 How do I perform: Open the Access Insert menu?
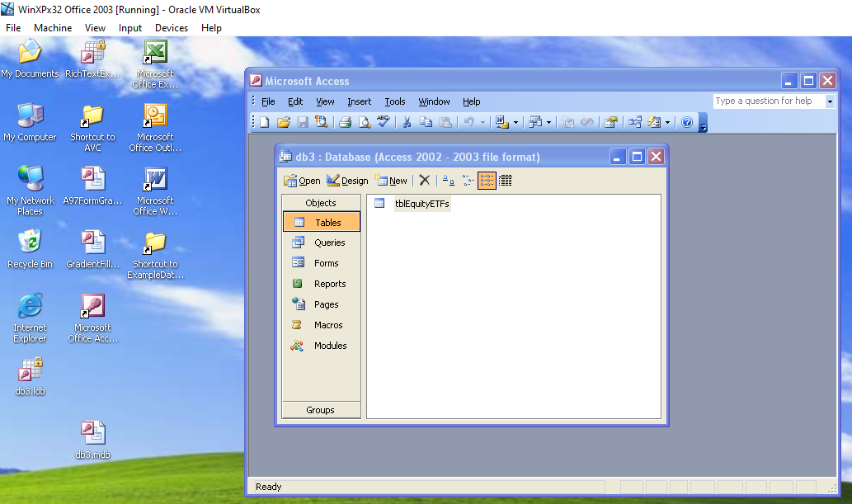point(359,101)
